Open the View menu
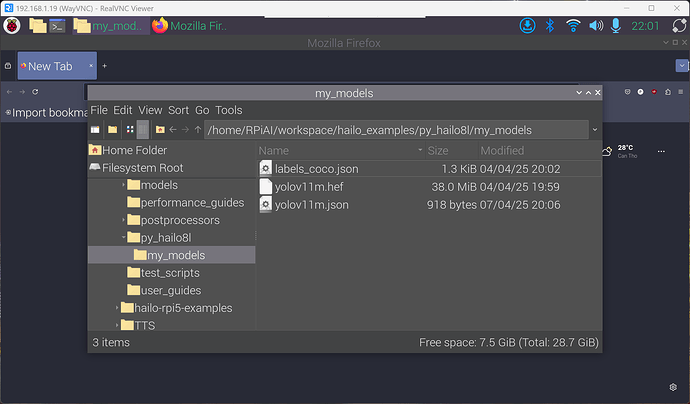The image size is (690, 404). (x=150, y=110)
